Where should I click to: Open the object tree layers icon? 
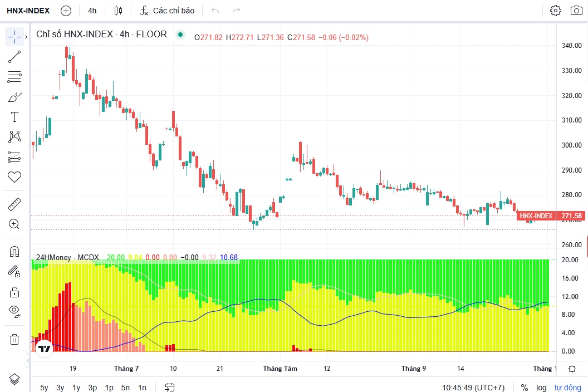click(14, 379)
